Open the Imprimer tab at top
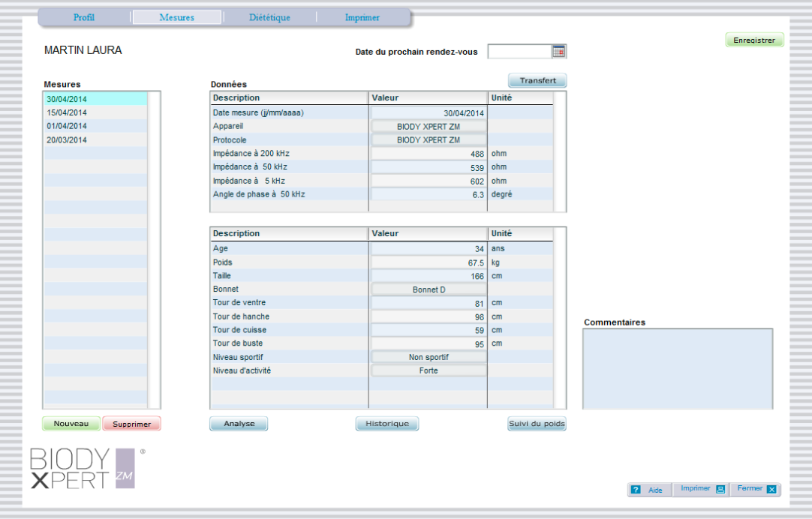This screenshot has width=812, height=519. 362,17
